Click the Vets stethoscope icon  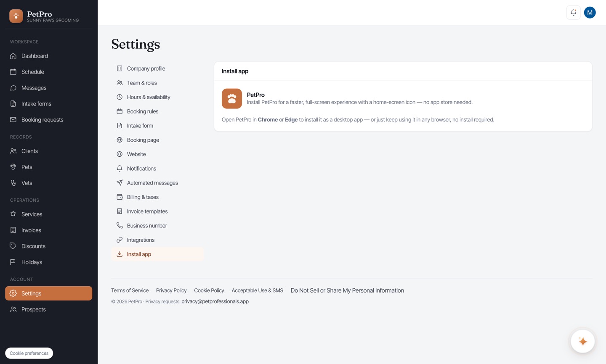pyautogui.click(x=13, y=183)
